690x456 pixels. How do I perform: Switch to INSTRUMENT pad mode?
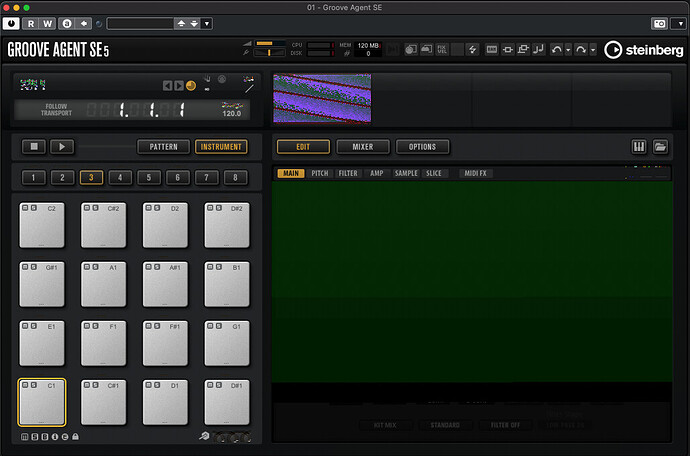pos(221,147)
